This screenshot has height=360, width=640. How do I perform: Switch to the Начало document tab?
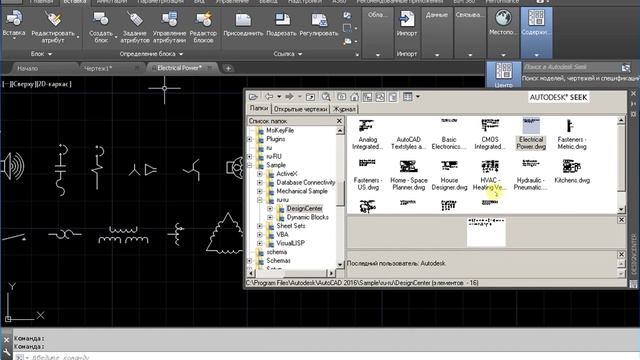28,68
